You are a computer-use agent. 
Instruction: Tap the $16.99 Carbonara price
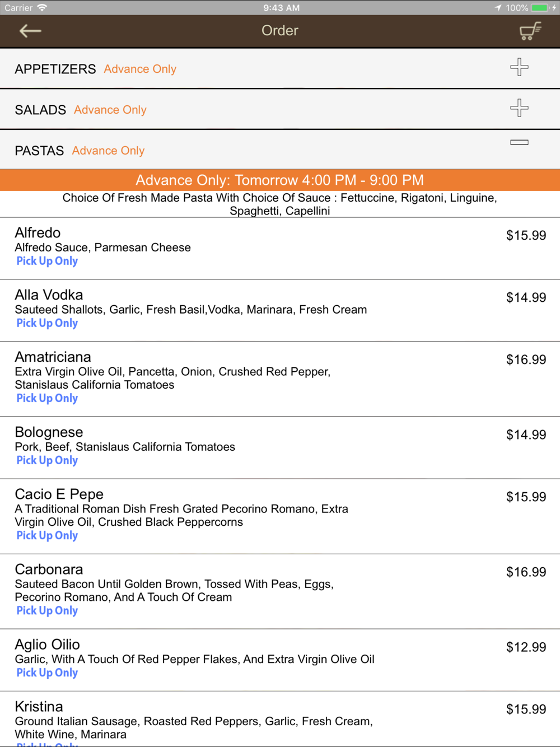(526, 572)
